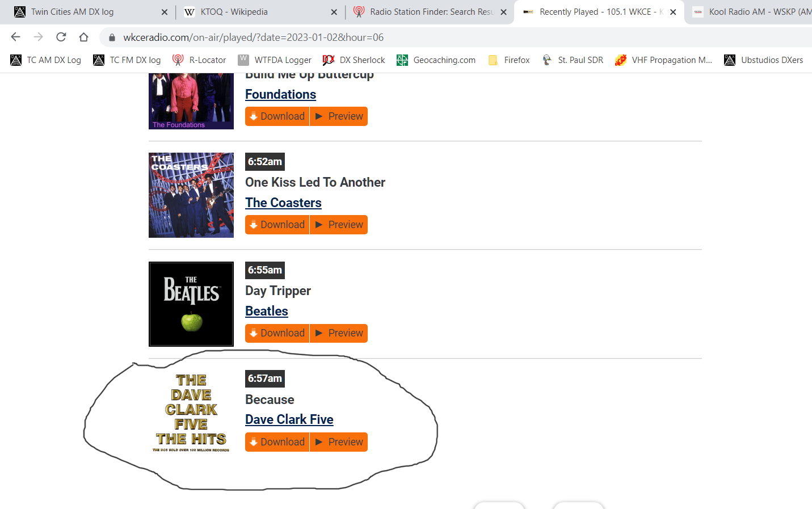This screenshot has height=509, width=812.
Task: Open the browser home page icon
Action: tap(84, 37)
